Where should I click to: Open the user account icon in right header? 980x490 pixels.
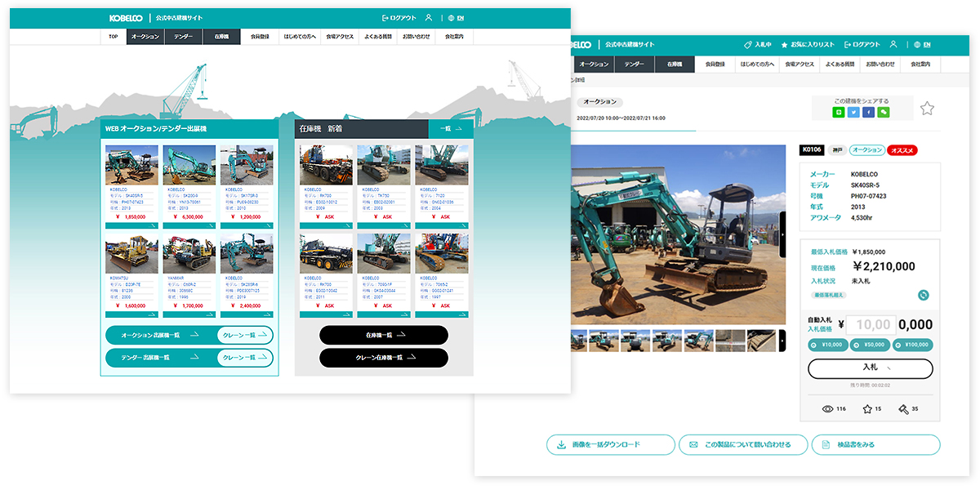[893, 44]
